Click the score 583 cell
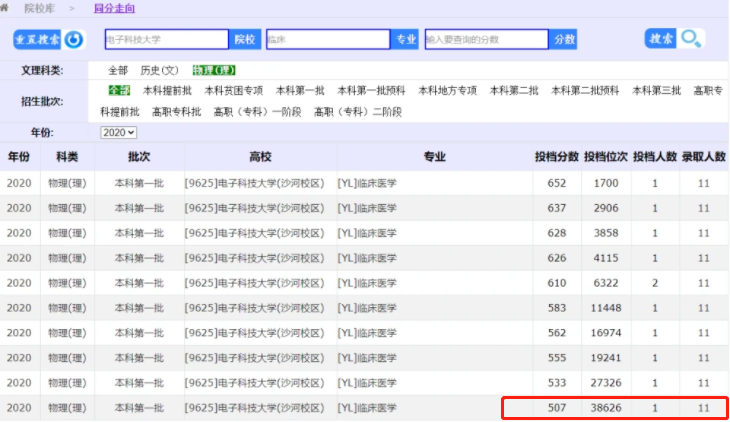Viewport: 730px width, 422px height. point(557,308)
